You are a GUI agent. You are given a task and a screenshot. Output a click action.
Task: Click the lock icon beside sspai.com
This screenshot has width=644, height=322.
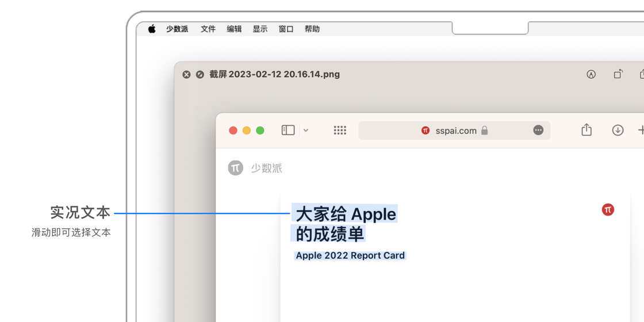coord(484,131)
